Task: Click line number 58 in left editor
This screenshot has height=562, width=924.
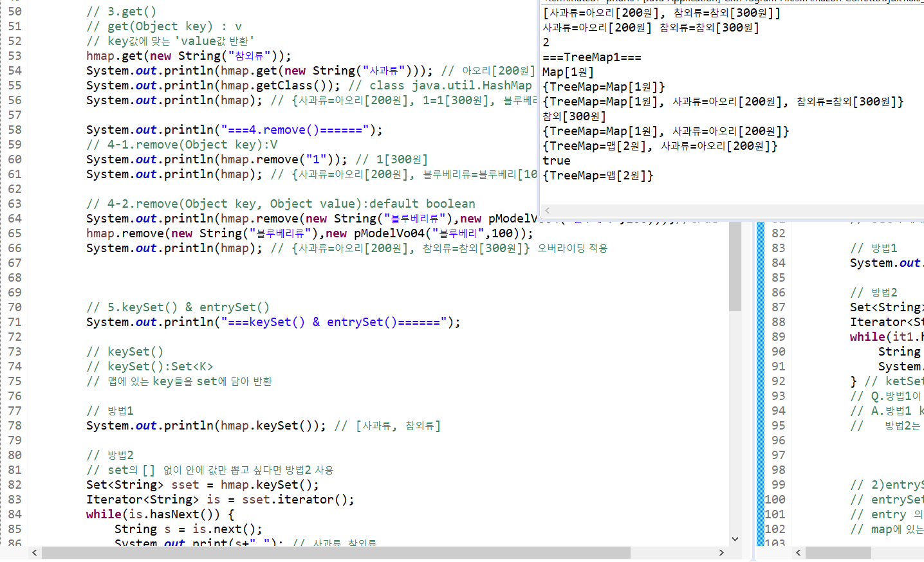Action: pyautogui.click(x=15, y=130)
